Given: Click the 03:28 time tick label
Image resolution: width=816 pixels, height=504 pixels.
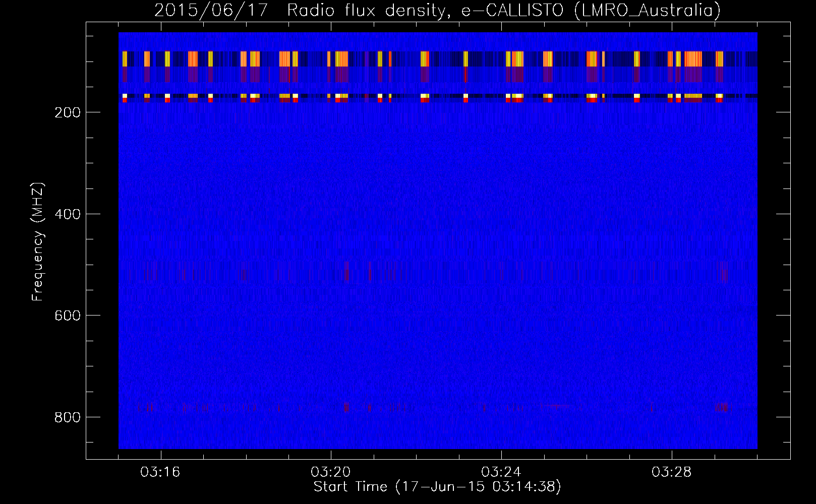Looking at the screenshot, I should coord(672,472).
